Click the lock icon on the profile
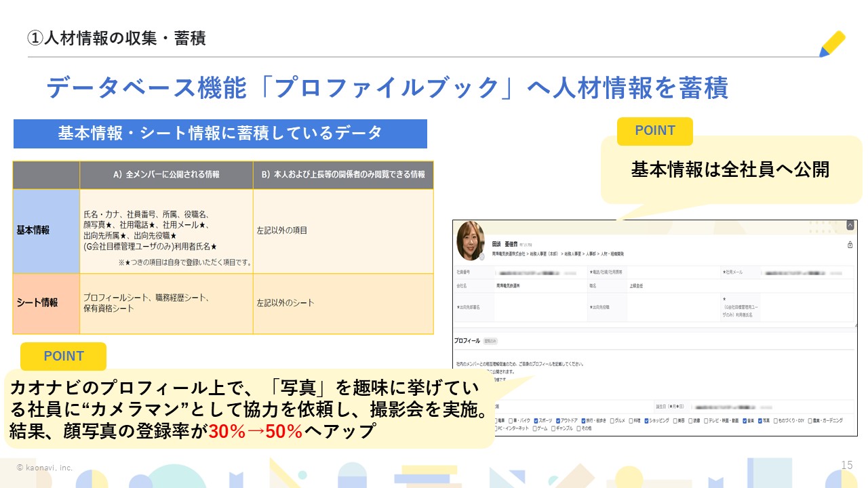 tap(850, 245)
